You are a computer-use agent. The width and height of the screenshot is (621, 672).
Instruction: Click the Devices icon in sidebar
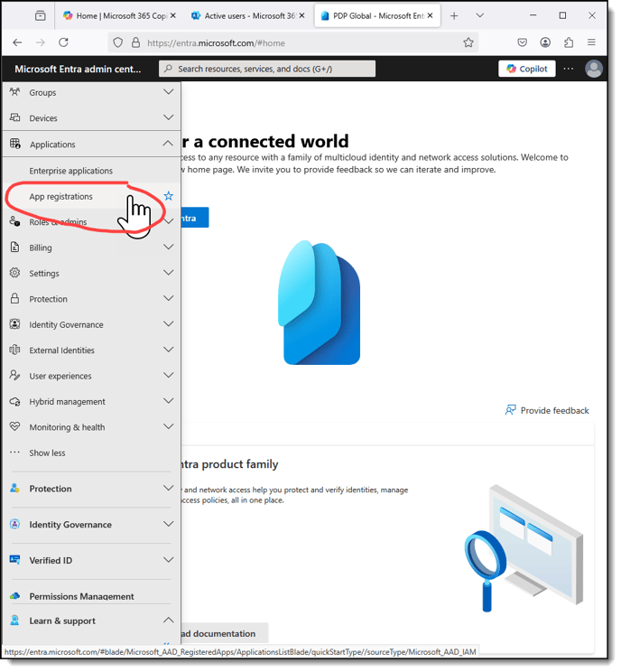(15, 117)
